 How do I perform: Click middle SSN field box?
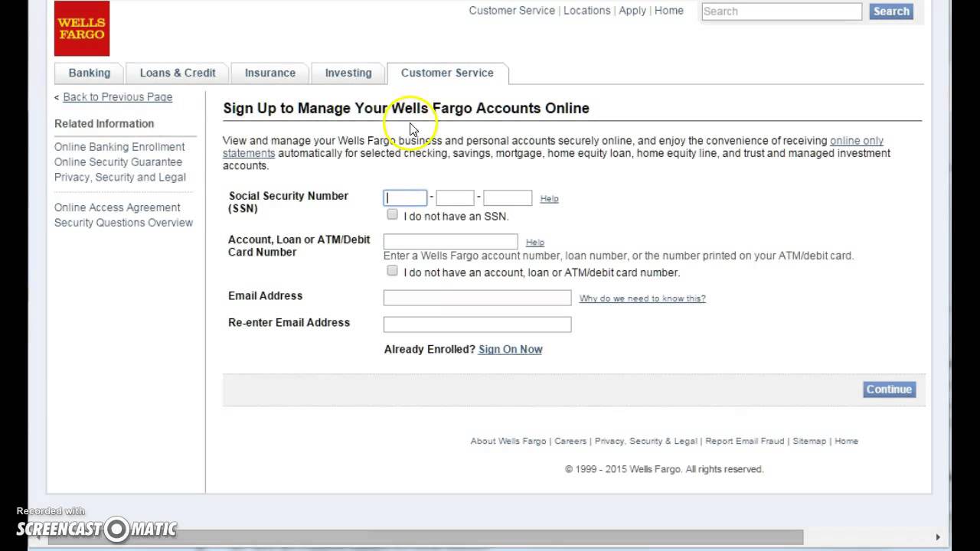(455, 198)
